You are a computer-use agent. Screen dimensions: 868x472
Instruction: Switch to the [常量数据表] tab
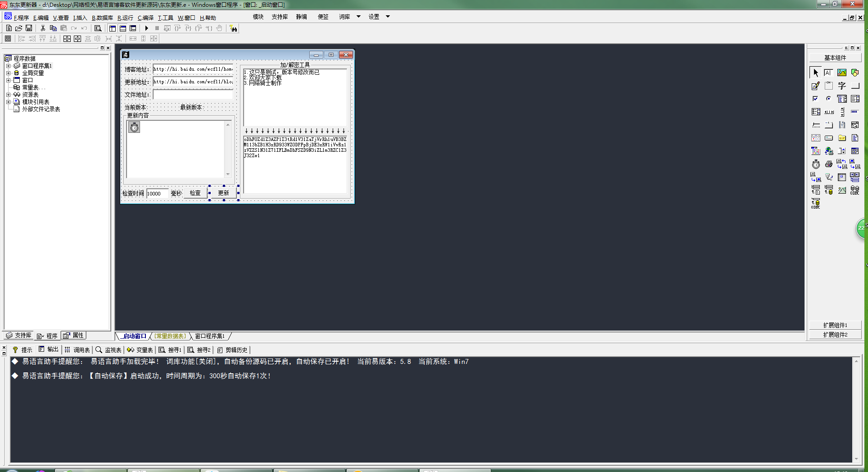(x=170, y=336)
